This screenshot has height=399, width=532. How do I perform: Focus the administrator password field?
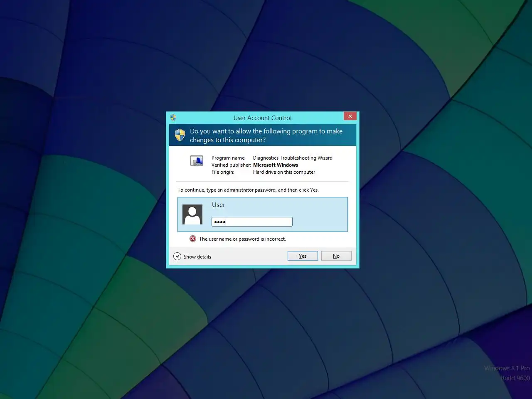(252, 222)
